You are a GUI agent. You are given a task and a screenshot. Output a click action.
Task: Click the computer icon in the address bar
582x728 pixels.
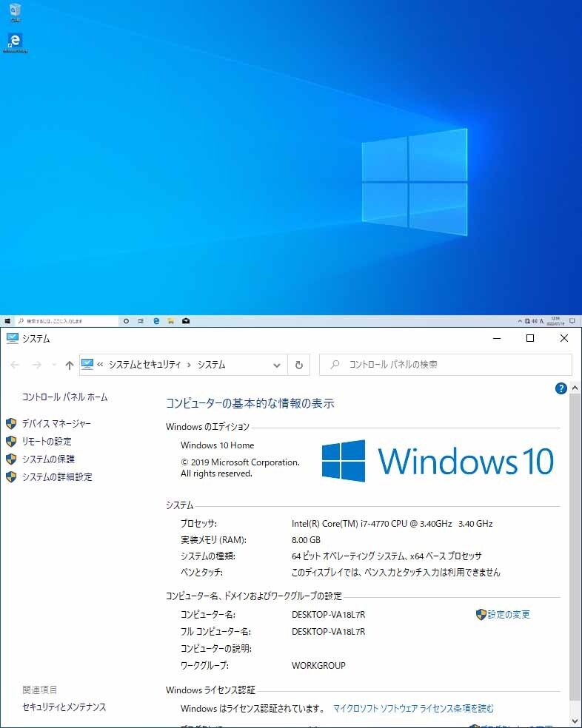coord(87,365)
